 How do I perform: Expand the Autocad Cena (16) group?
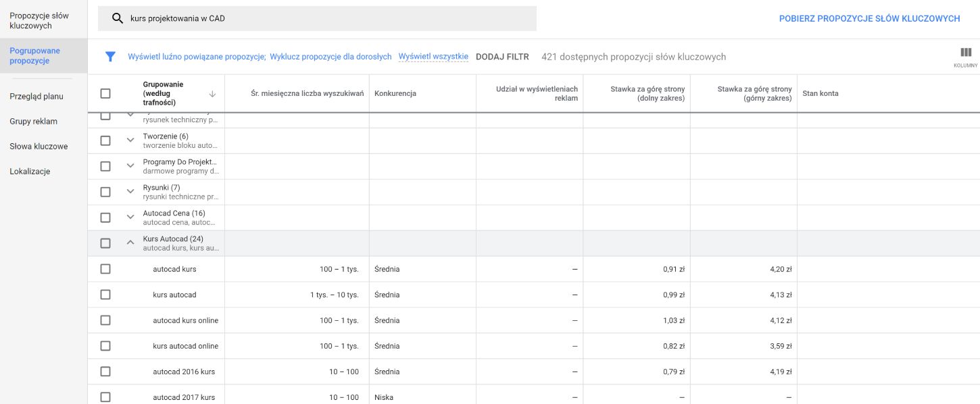[x=130, y=218]
